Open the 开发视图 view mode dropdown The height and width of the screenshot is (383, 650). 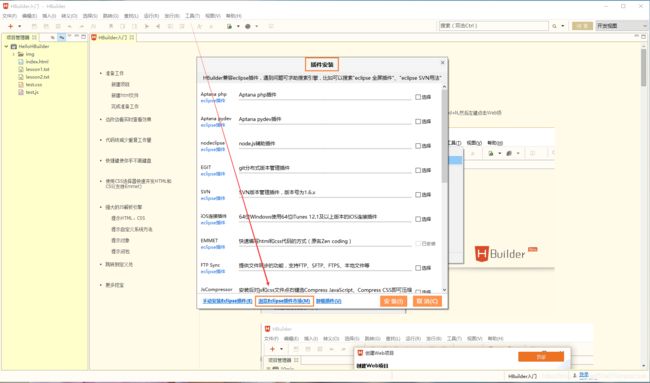click(x=621, y=26)
